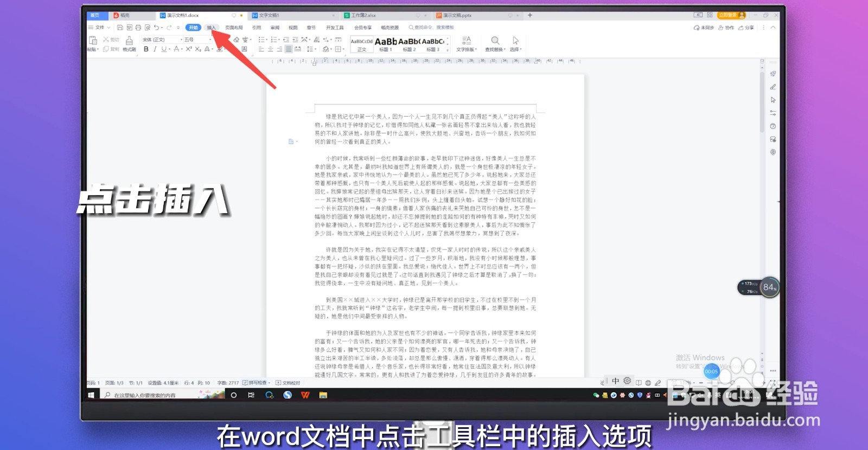Click the orange 立即登录 login button
The width and height of the screenshot is (868, 450).
[x=731, y=15]
